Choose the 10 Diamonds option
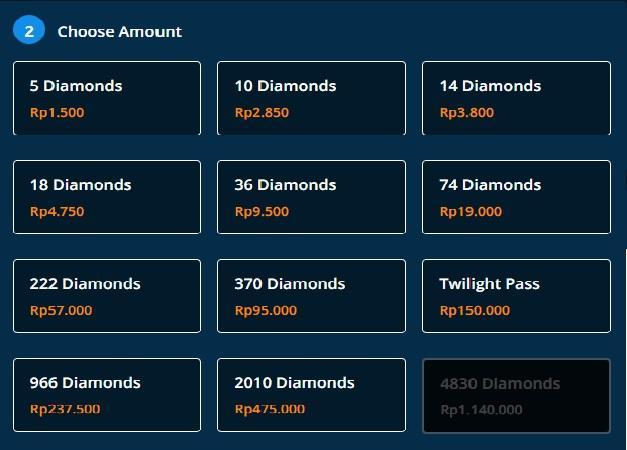This screenshot has width=627, height=450. click(312, 98)
